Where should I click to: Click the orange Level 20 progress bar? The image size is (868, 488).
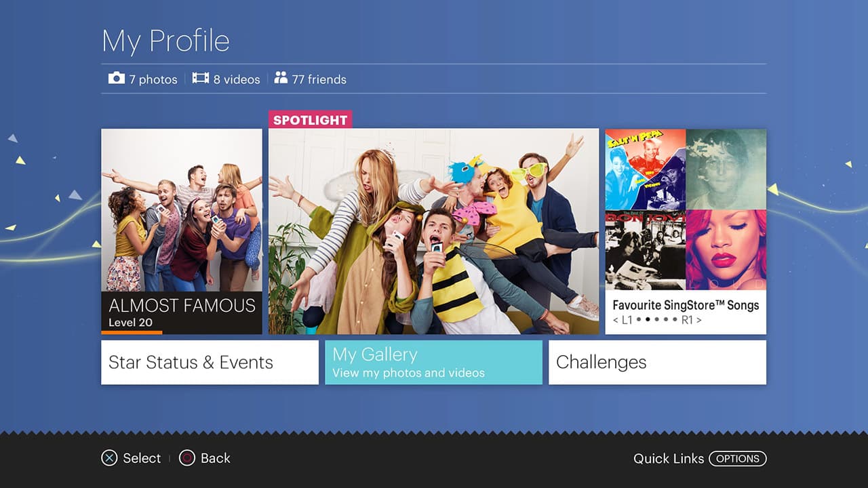132,332
